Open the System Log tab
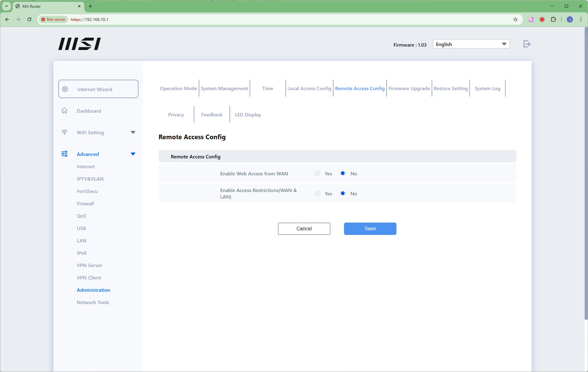This screenshot has width=588, height=372. [487, 89]
